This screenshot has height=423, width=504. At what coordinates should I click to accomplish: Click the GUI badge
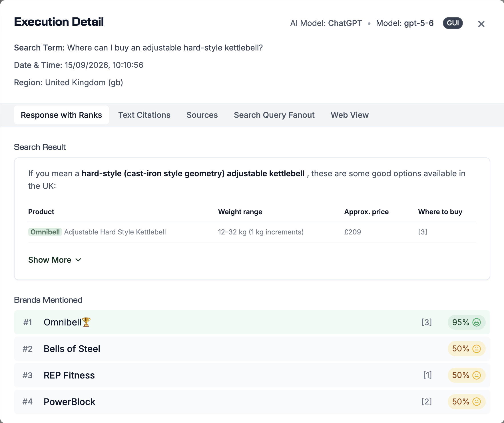point(453,23)
